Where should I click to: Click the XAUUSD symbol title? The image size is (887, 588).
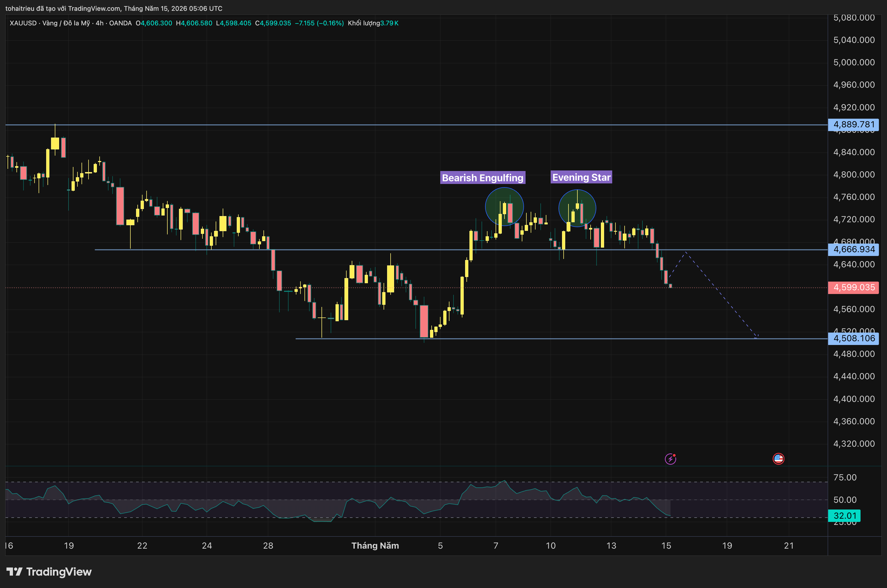tap(70, 23)
